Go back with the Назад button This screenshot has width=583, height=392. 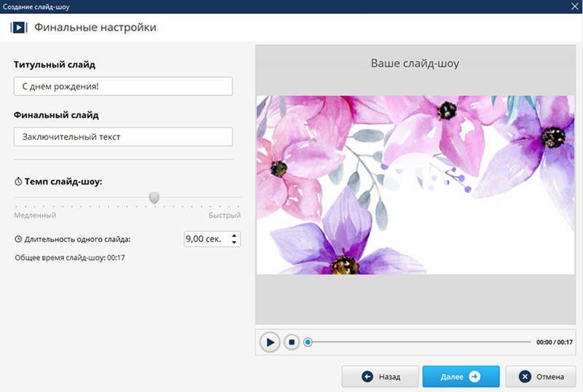pos(380,377)
